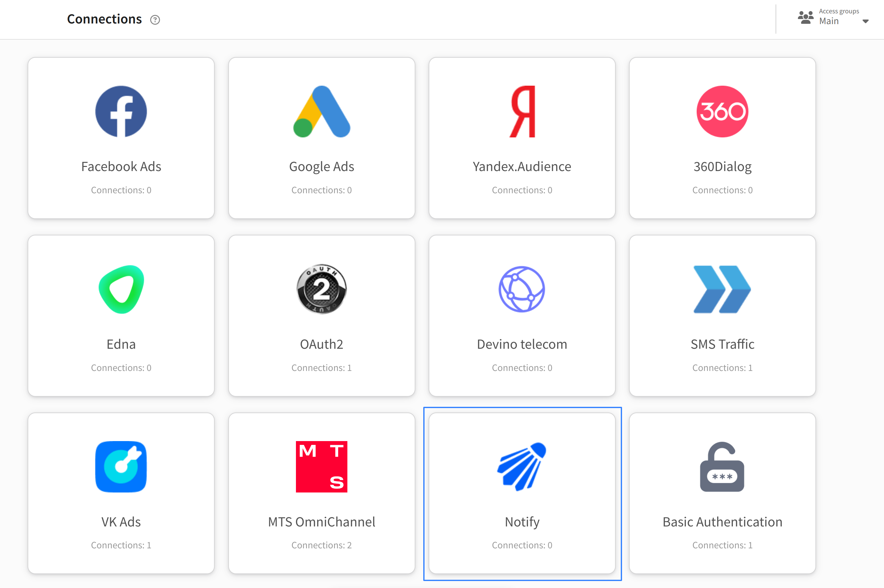Click 'Connections: 1' under Basic Authentication
The image size is (884, 588).
click(722, 545)
